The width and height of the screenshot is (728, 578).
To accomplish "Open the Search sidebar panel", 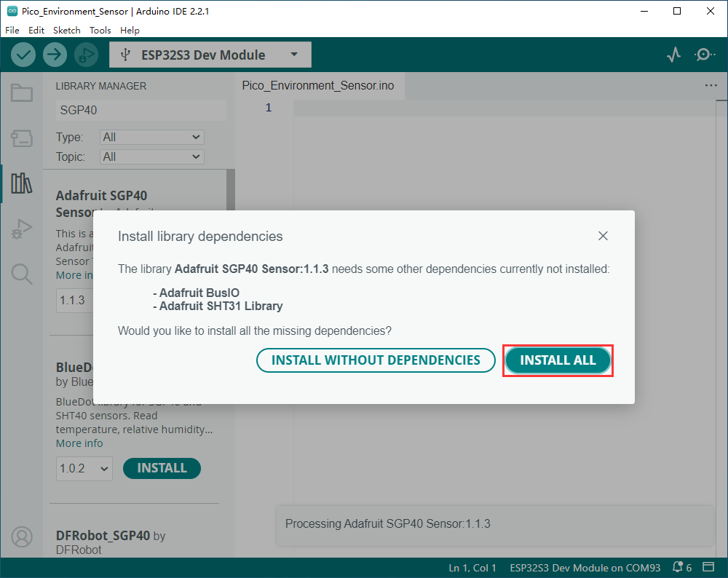I will [21, 274].
